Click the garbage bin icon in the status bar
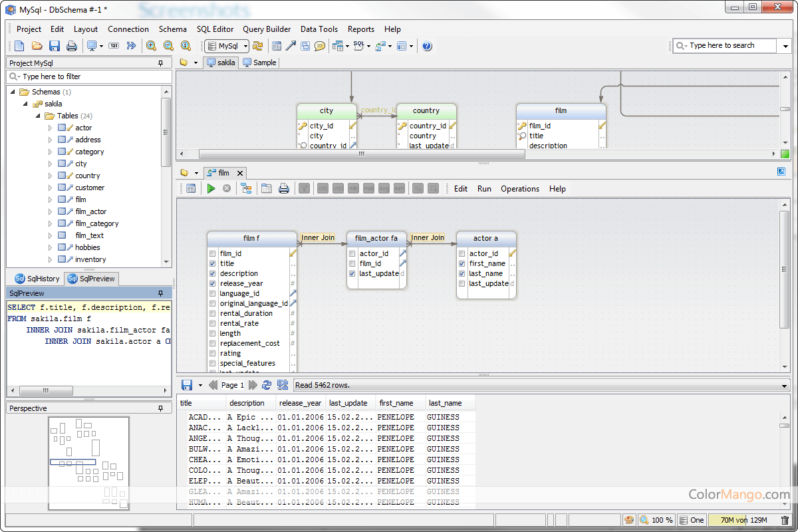Image resolution: width=798 pixels, height=532 pixels. pyautogui.click(x=785, y=519)
